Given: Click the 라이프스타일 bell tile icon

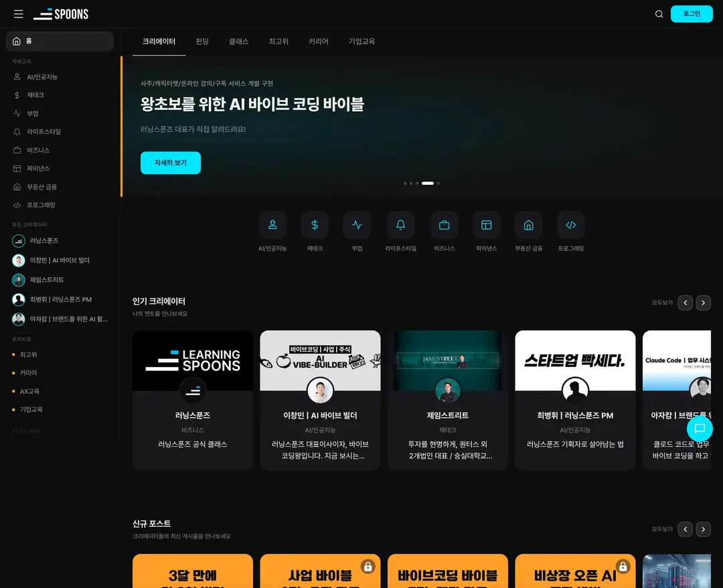Looking at the screenshot, I should [x=401, y=225].
